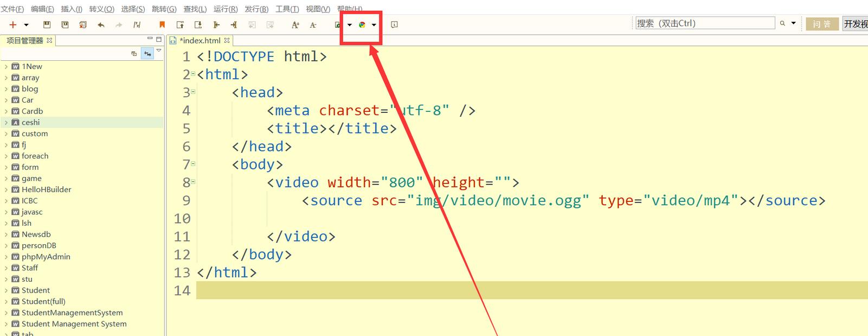Open dropdown arrow beside Chrome icon
Viewport: 868px width, 336px height.
coord(374,25)
